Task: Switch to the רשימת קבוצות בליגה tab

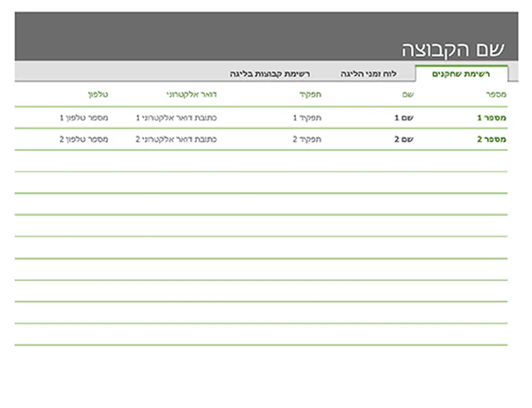Action: click(x=270, y=74)
